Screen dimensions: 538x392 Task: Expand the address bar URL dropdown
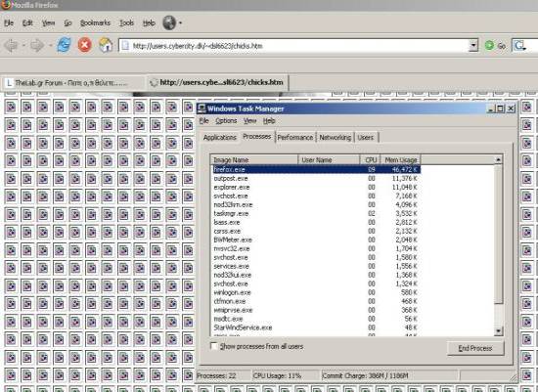(x=473, y=45)
